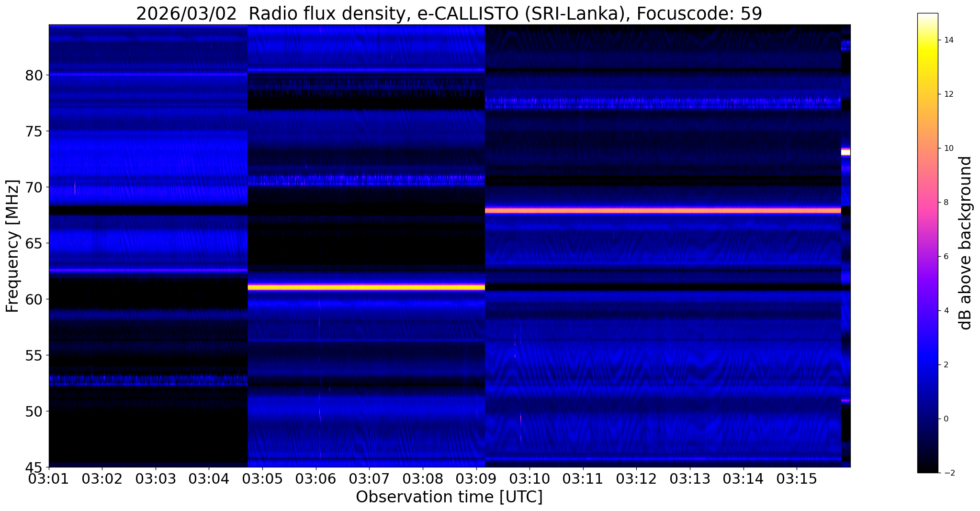Click the 03:06 time tick label
The image size is (980, 511).
click(x=316, y=478)
